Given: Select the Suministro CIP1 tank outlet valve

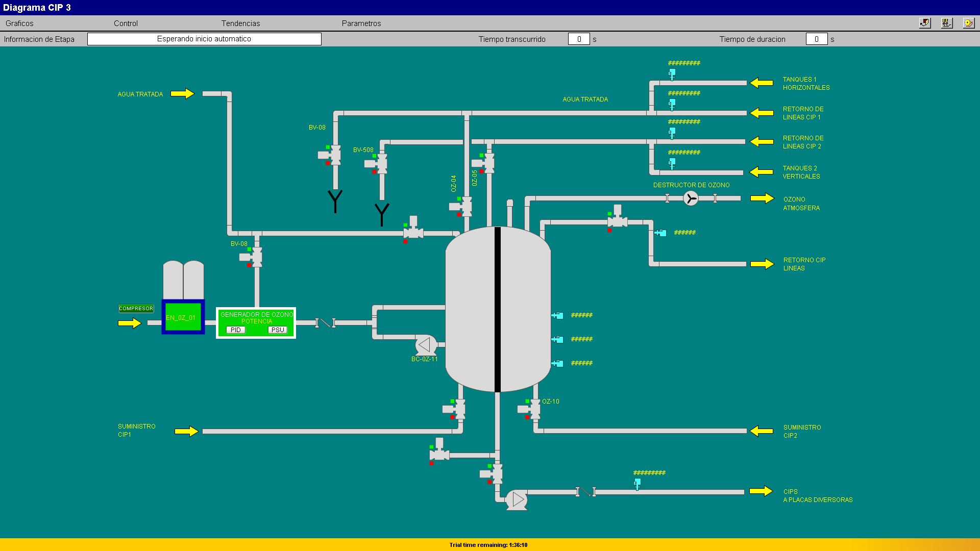Looking at the screenshot, I should [x=455, y=409].
